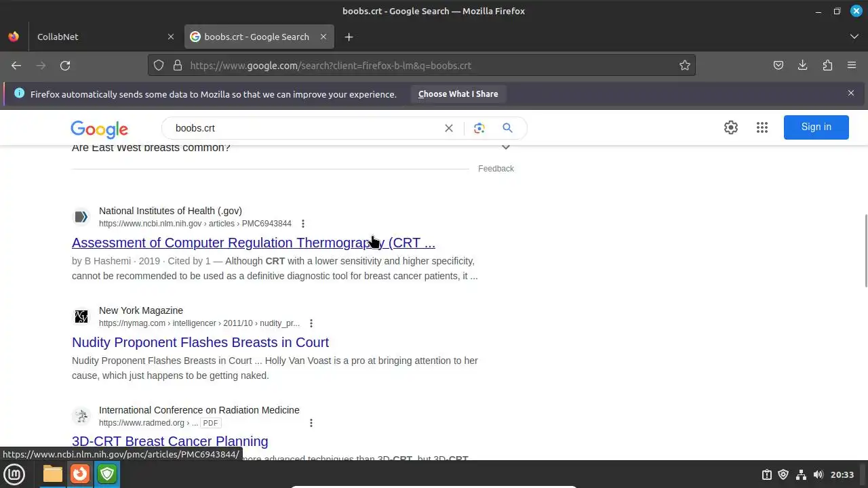Clear the search query text
868x488 pixels.
coord(449,128)
